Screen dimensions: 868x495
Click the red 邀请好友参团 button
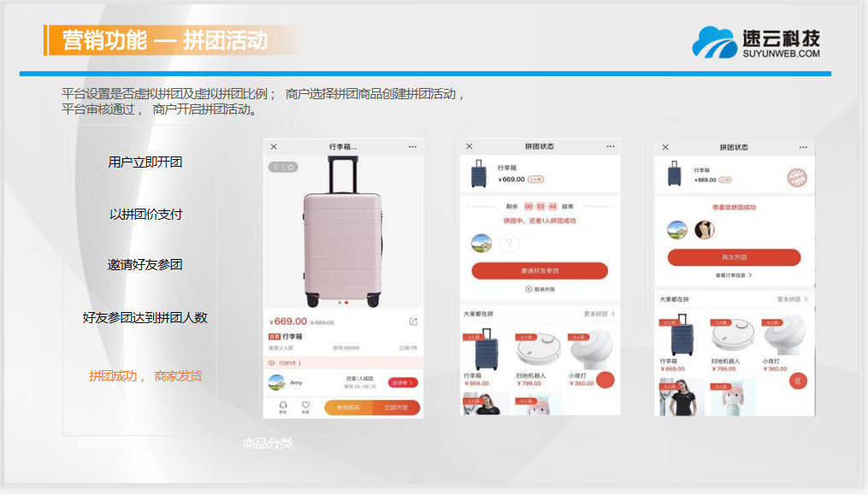(x=540, y=271)
